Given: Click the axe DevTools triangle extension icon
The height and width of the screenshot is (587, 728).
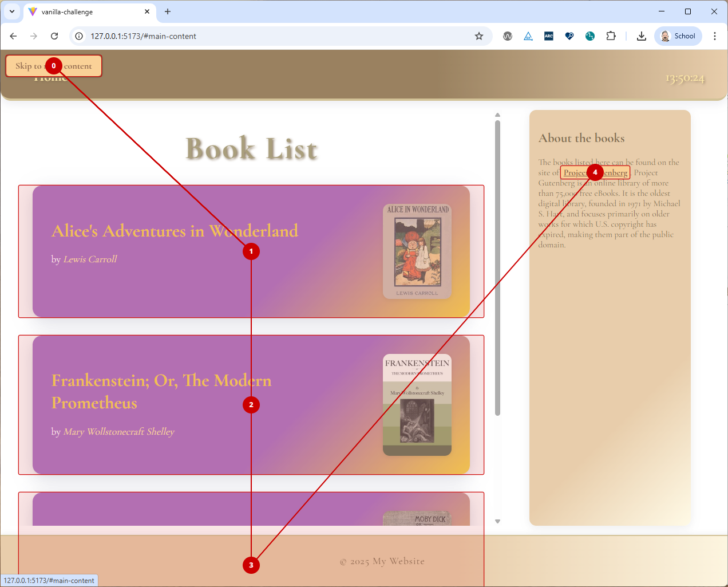Looking at the screenshot, I should (x=528, y=36).
